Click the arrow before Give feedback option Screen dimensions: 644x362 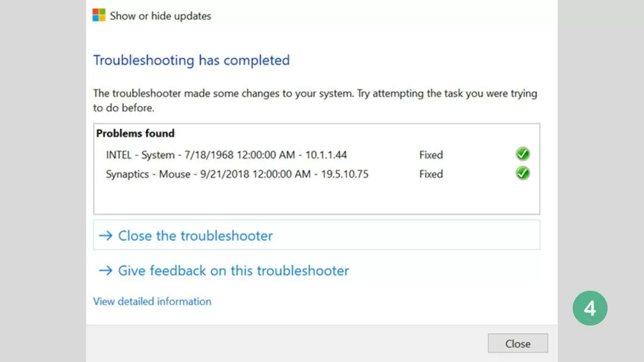pos(105,271)
